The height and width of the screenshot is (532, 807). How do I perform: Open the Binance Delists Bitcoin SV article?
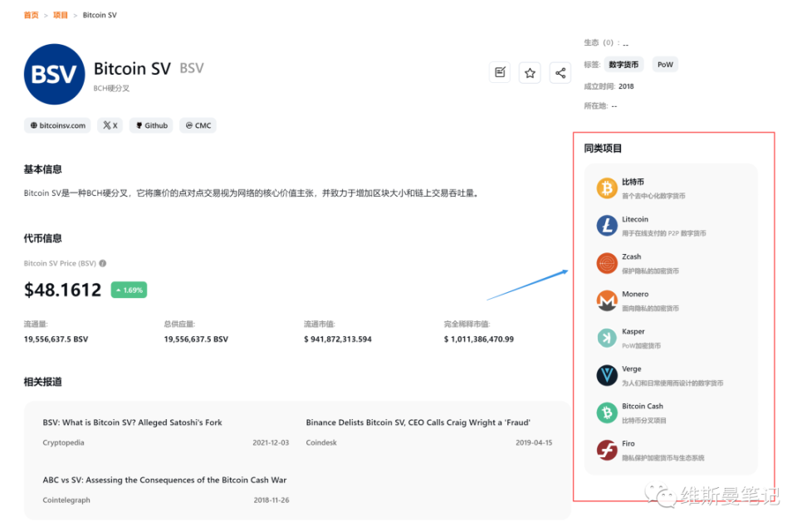418,422
